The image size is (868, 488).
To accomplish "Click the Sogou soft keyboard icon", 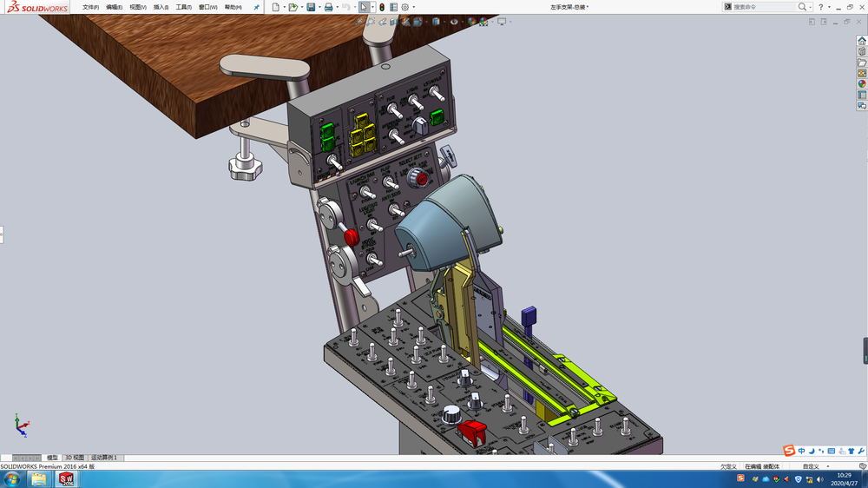I will [x=832, y=451].
